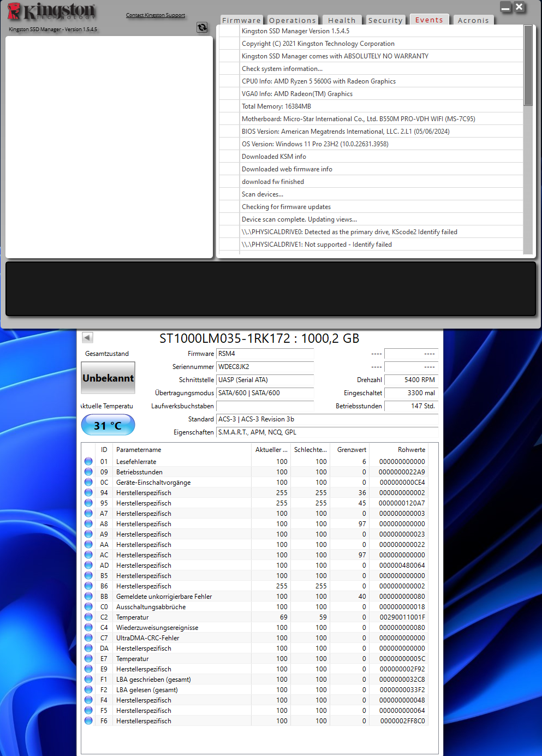Click the Aktueller column header

point(271,450)
